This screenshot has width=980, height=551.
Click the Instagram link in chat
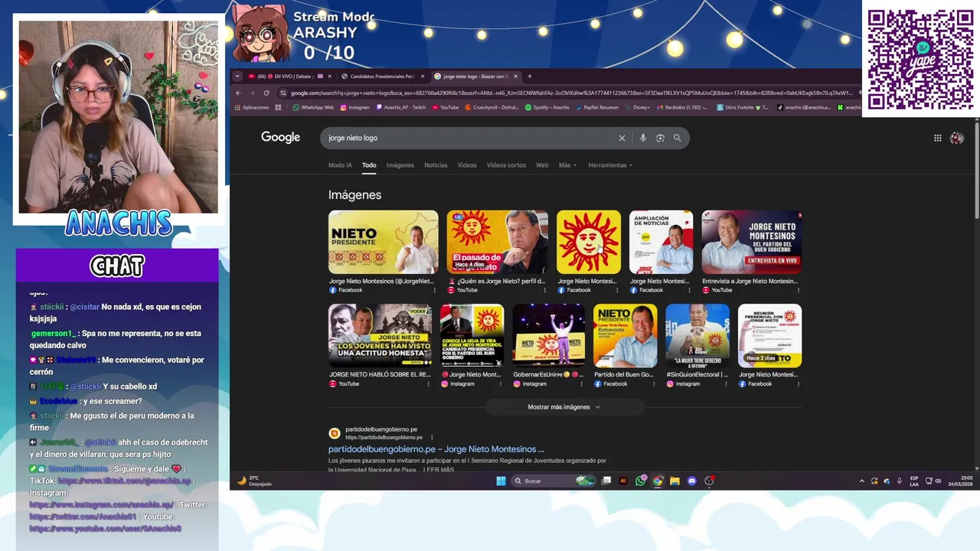coord(102,505)
